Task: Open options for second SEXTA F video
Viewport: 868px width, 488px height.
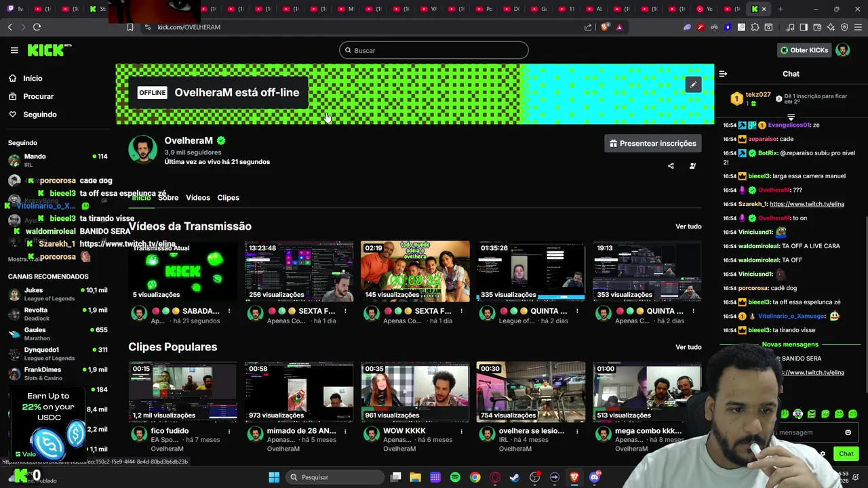Action: pyautogui.click(x=461, y=311)
